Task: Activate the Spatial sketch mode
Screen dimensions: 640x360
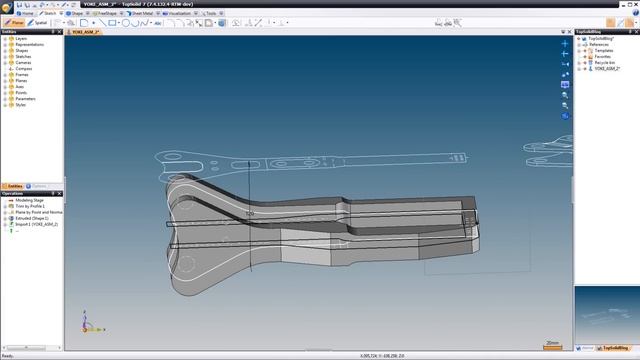Action: coord(38,23)
